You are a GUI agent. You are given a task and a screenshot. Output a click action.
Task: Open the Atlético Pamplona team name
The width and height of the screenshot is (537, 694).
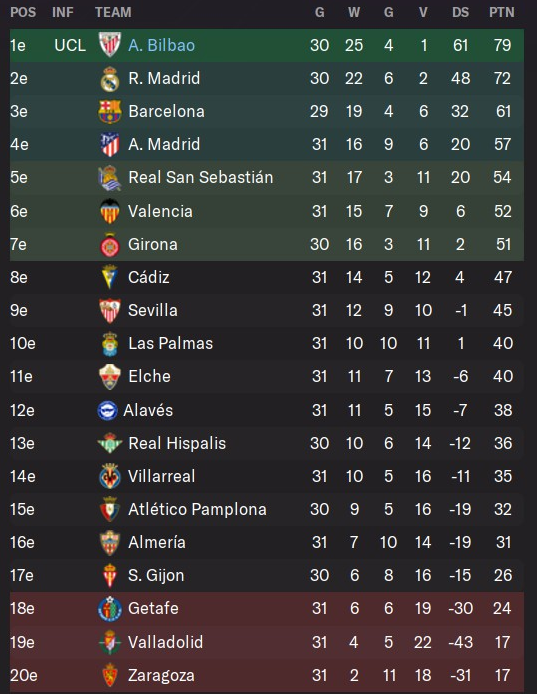pyautogui.click(x=197, y=509)
